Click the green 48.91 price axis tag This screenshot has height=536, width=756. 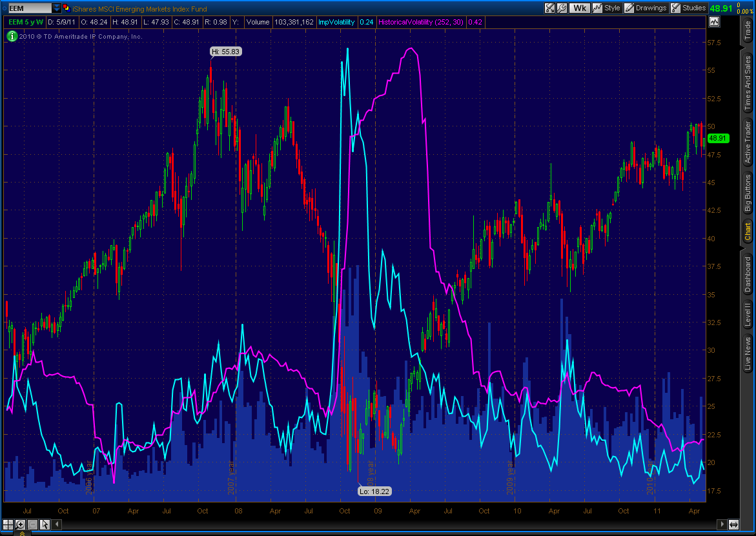[x=718, y=138]
